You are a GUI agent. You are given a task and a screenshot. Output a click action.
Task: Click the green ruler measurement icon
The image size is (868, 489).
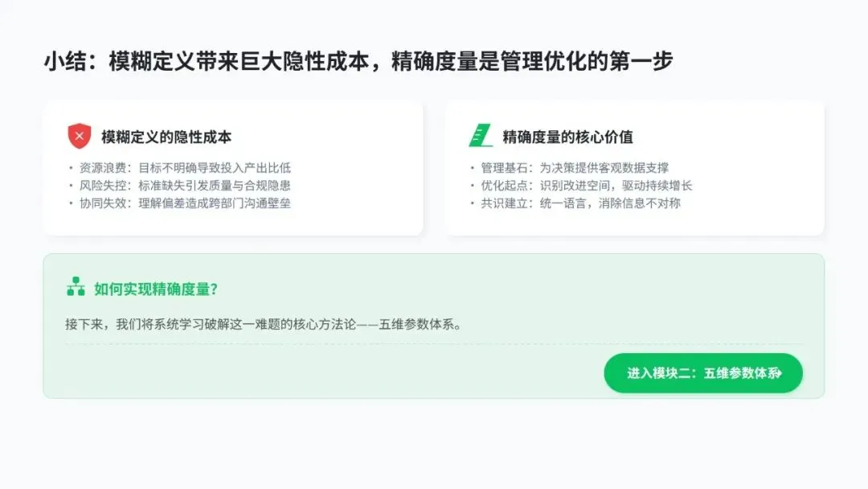481,136
